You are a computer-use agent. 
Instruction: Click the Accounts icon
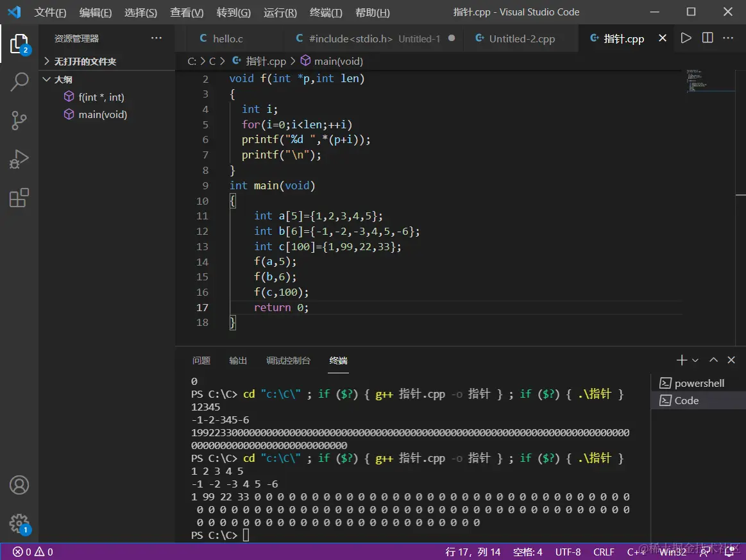pyautogui.click(x=19, y=485)
